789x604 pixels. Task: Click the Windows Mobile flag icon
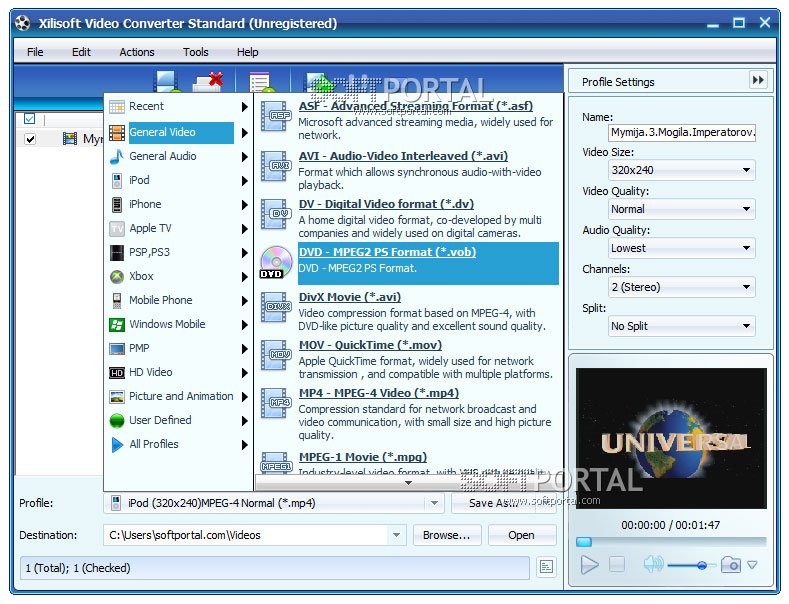[117, 325]
